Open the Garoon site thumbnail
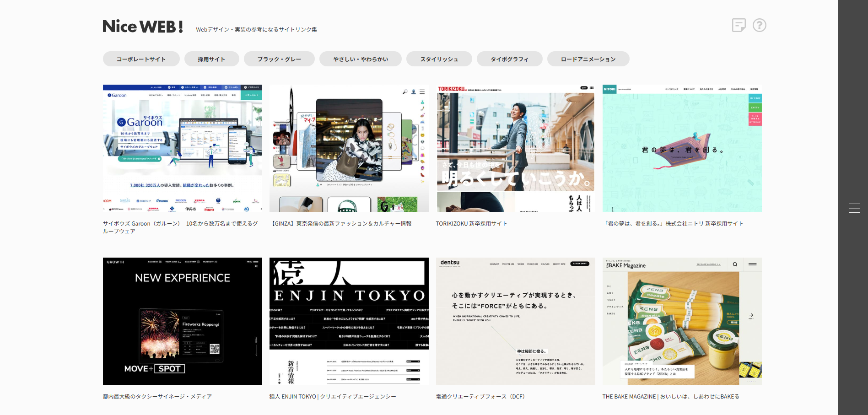868x415 pixels. 182,148
